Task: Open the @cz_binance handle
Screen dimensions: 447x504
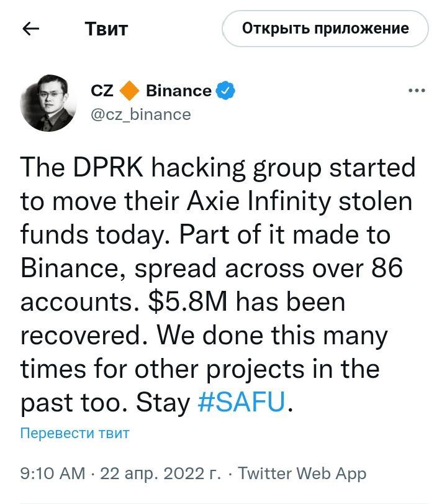Action: coord(141,114)
